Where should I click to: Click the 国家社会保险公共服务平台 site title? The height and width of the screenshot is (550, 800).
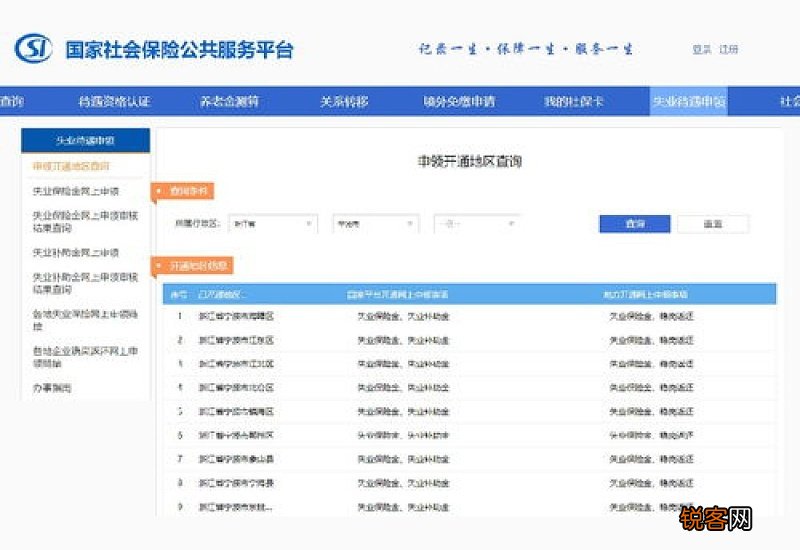click(180, 50)
